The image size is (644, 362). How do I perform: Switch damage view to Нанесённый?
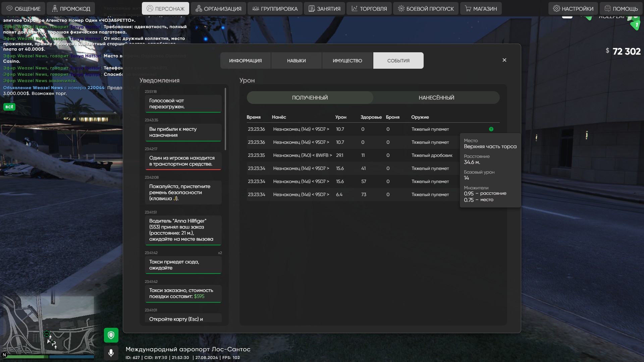436,98
